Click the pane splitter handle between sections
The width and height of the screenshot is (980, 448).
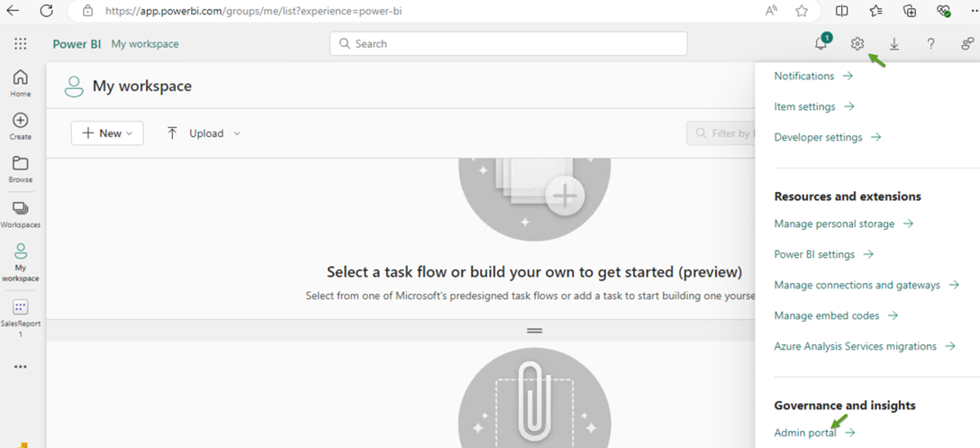[534, 331]
